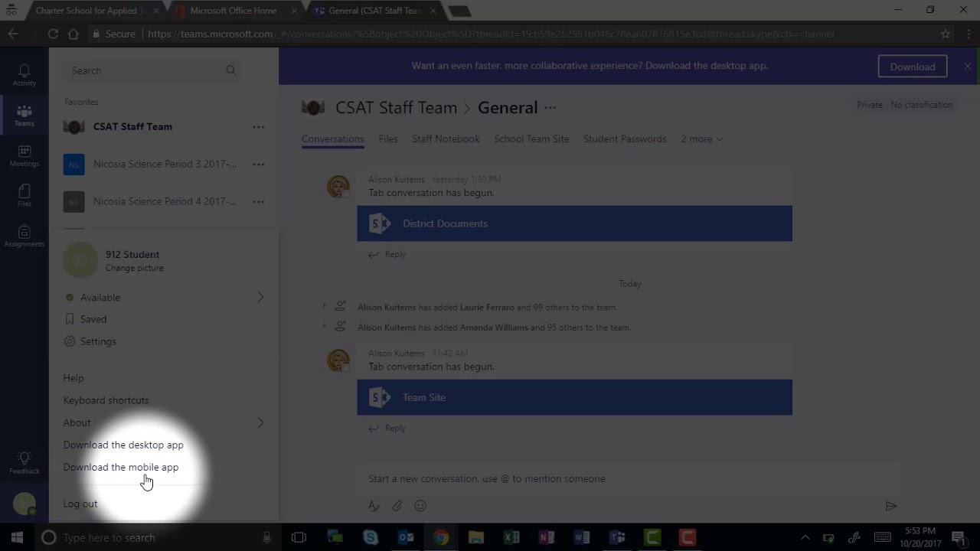
Task: Expand Amanda Williams added members entry
Action: [324, 326]
